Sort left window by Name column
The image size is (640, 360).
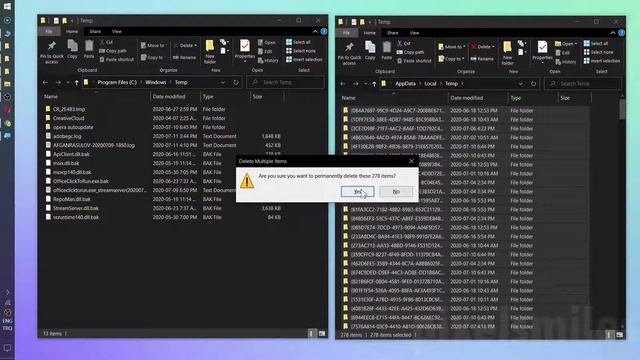pos(96,97)
